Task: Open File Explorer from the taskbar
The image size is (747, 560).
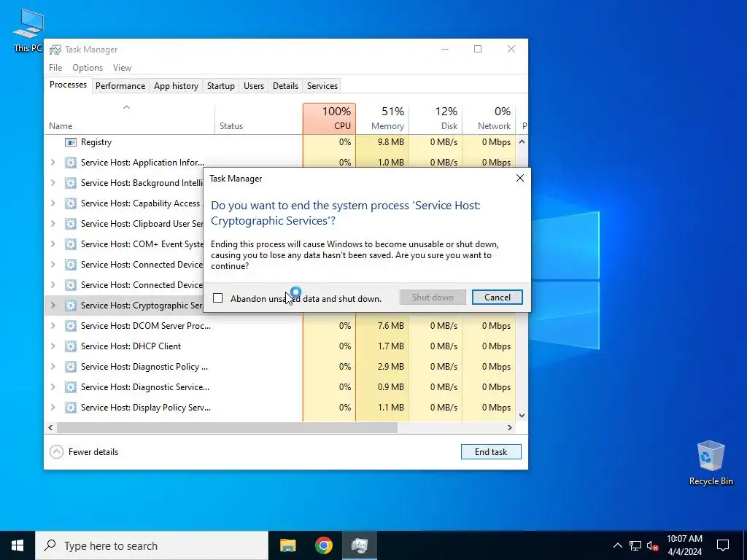Action: pos(287,545)
